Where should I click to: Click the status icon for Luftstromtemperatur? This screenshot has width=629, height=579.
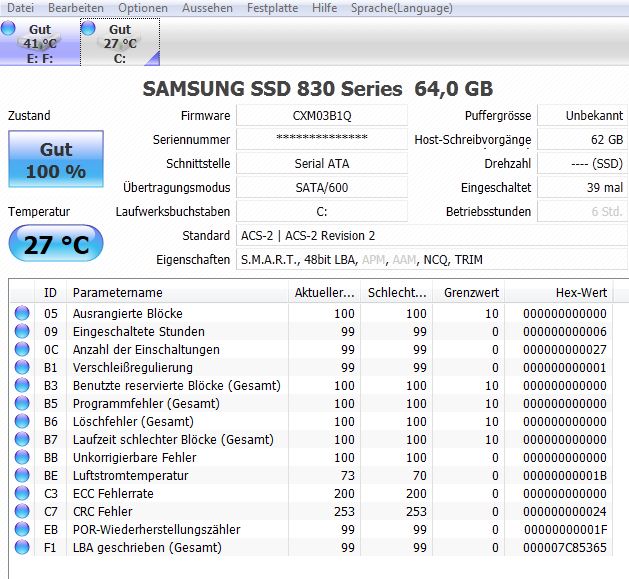[x=22, y=475]
